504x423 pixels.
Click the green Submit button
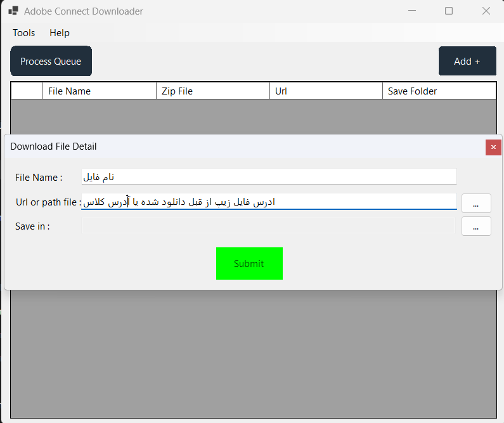pos(249,264)
